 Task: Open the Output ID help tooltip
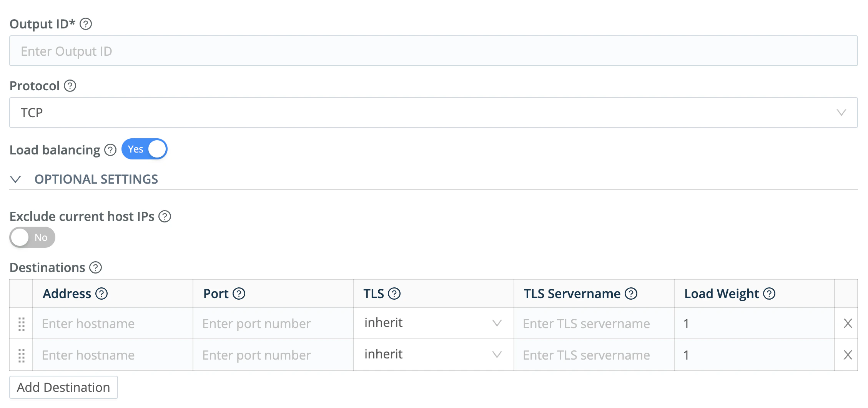pos(86,24)
